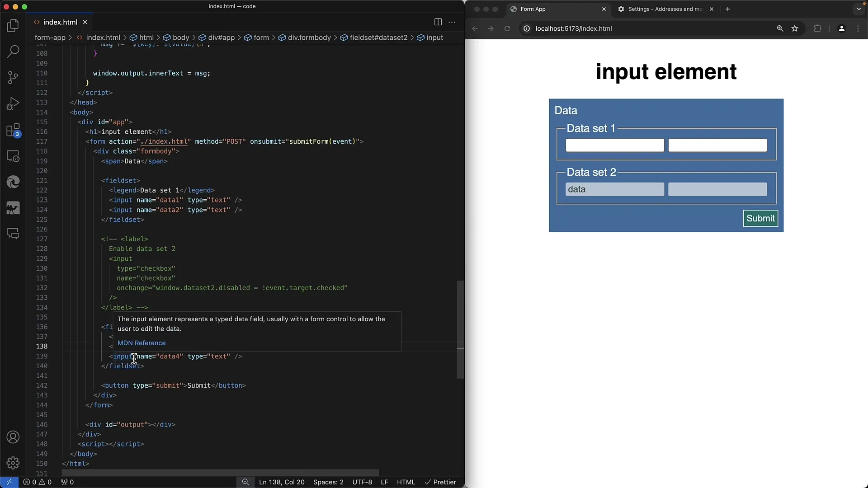Open the MDN Reference link in hover tooltip
Screen dimensions: 868x488
click(x=142, y=343)
